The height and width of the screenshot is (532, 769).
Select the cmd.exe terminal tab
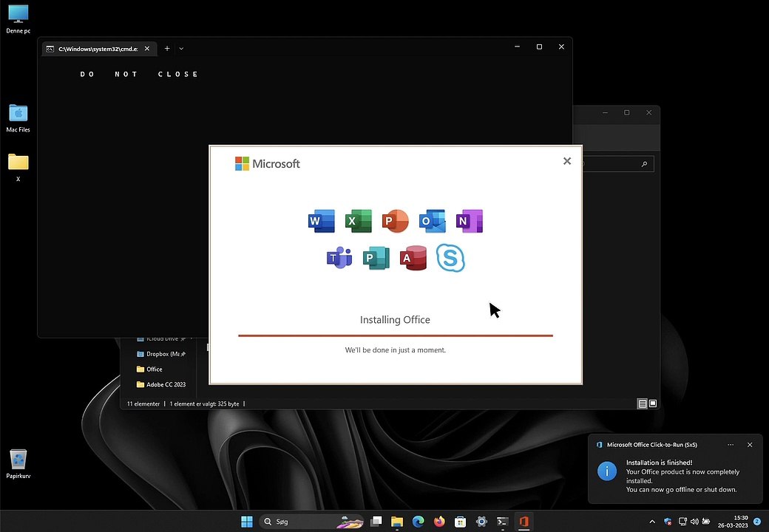pos(100,49)
